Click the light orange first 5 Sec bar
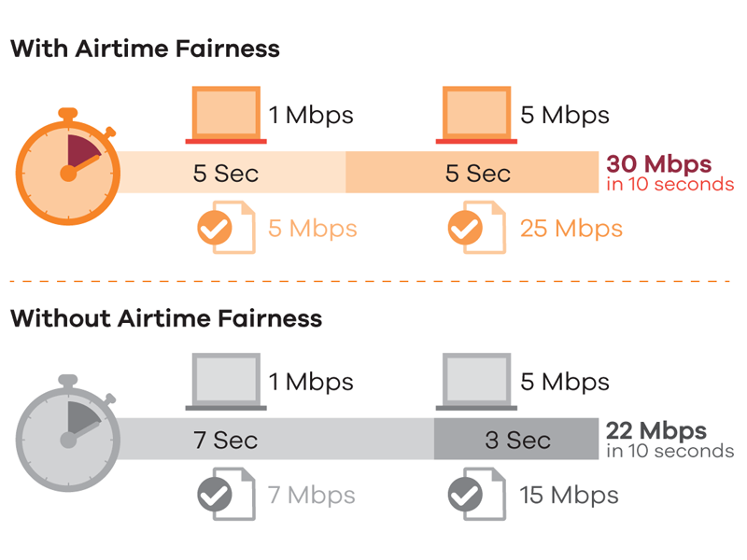The height and width of the screenshot is (560, 747). point(232,173)
